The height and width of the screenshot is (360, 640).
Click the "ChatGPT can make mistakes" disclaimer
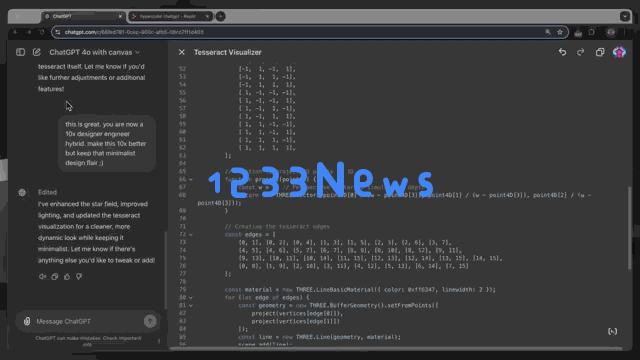coord(88,340)
